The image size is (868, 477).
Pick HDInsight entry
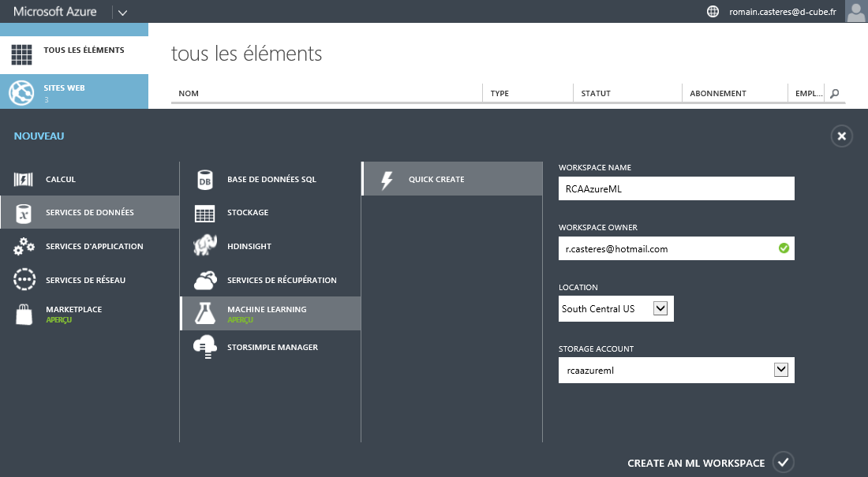click(271, 246)
